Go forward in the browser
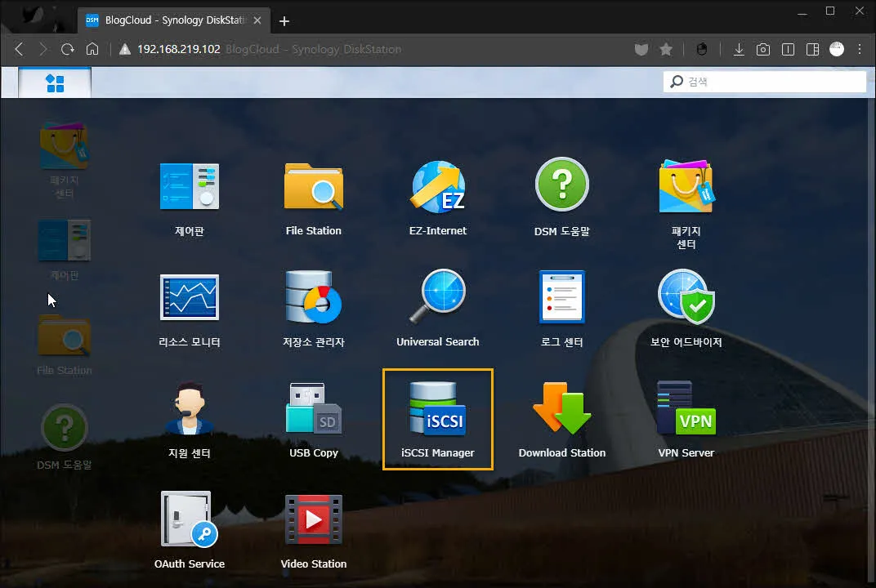Image resolution: width=876 pixels, height=588 pixels. click(x=43, y=49)
